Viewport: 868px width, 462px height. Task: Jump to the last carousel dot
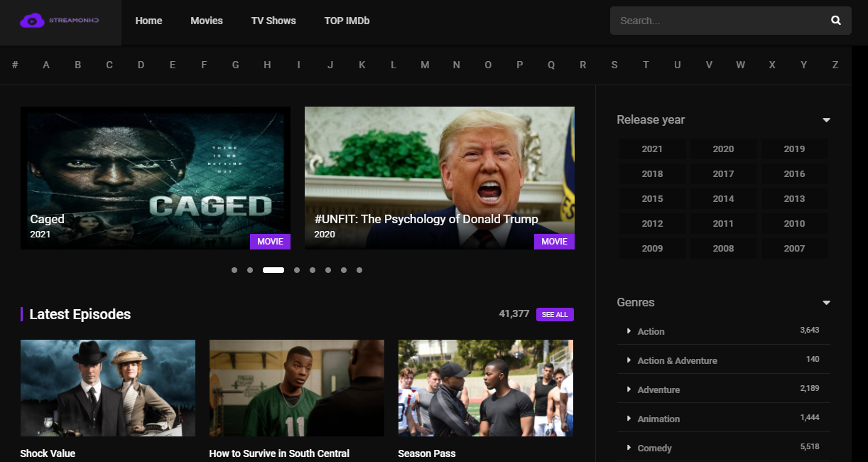coord(359,270)
